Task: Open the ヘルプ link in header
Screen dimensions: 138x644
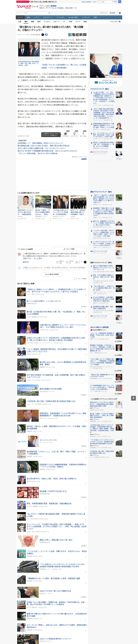Action: point(94,2)
